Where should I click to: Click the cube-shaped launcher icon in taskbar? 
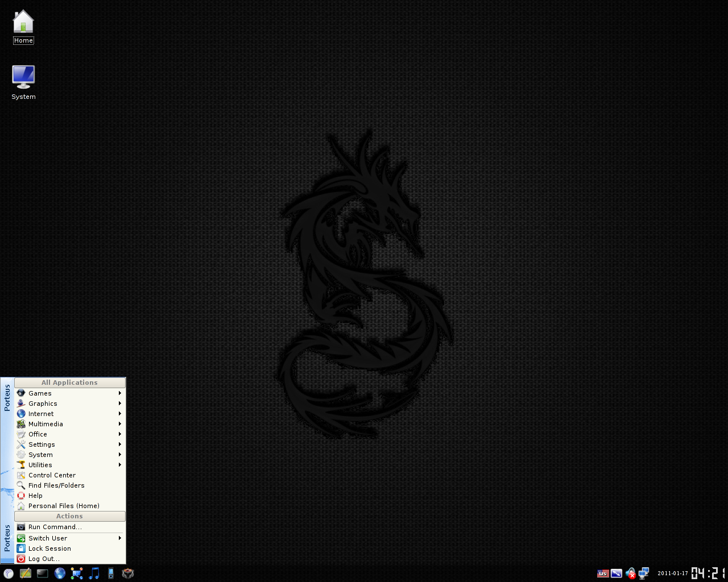(x=128, y=573)
